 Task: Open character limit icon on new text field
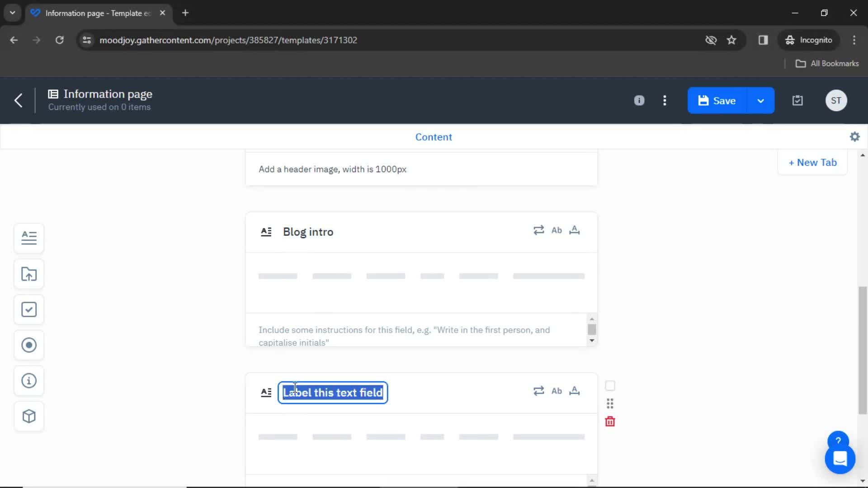[575, 391]
